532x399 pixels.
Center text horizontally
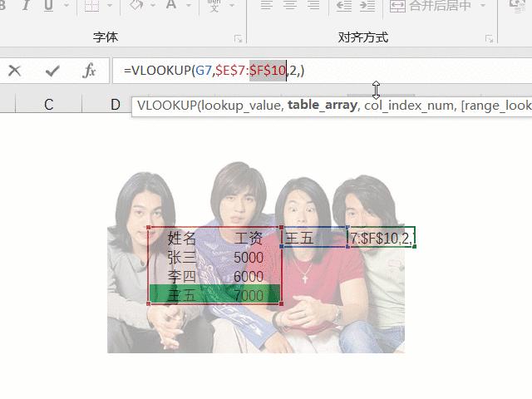(290, 5)
